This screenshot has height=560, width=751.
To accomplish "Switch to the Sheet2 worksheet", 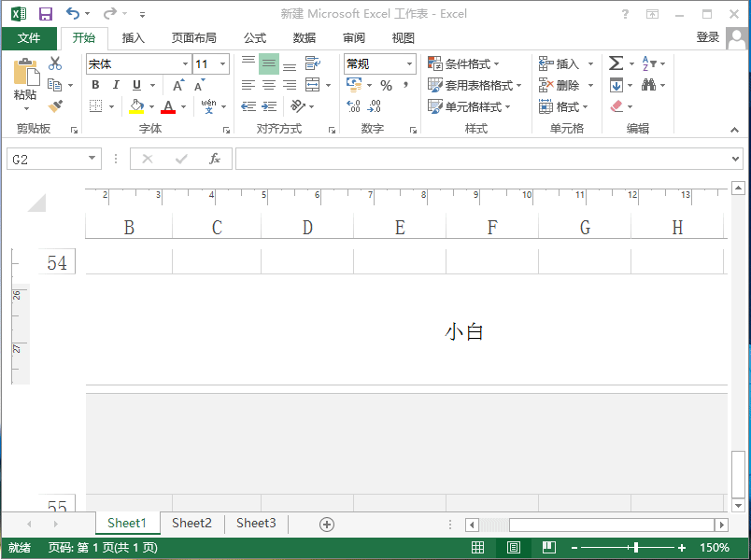I will 191,524.
